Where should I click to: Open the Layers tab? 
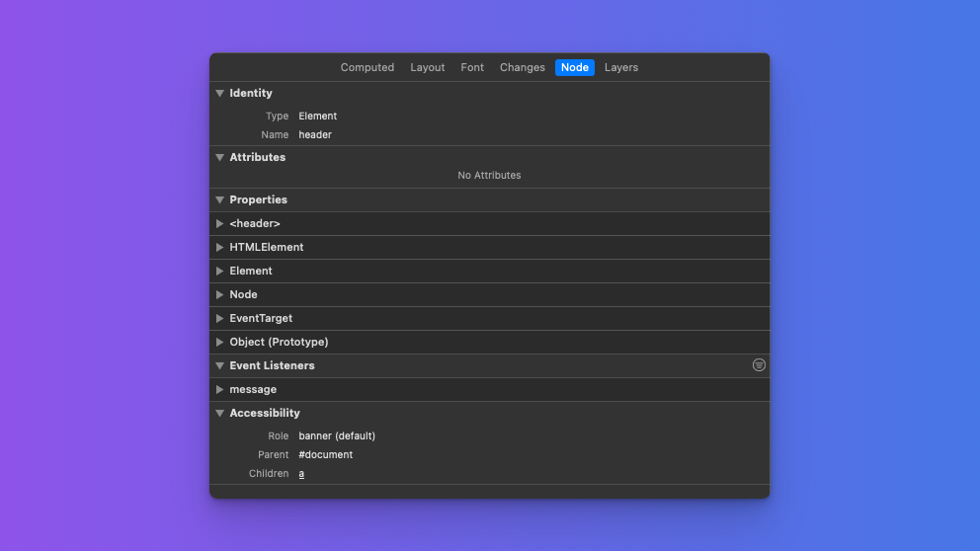click(621, 67)
